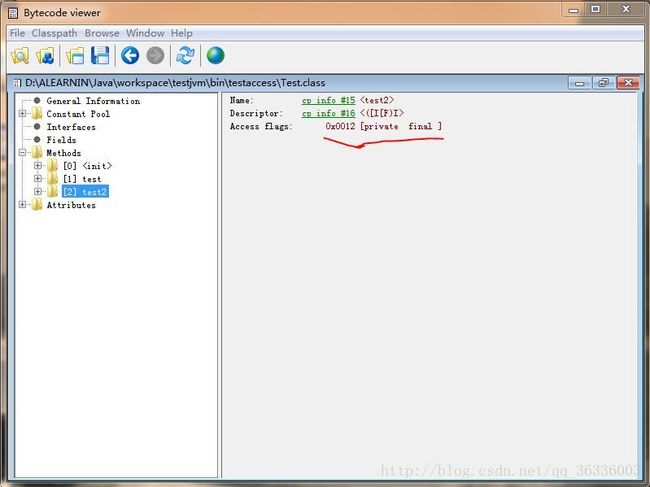This screenshot has height=487, width=650.
Task: Follow the cp_info #16 link
Action: pos(328,113)
